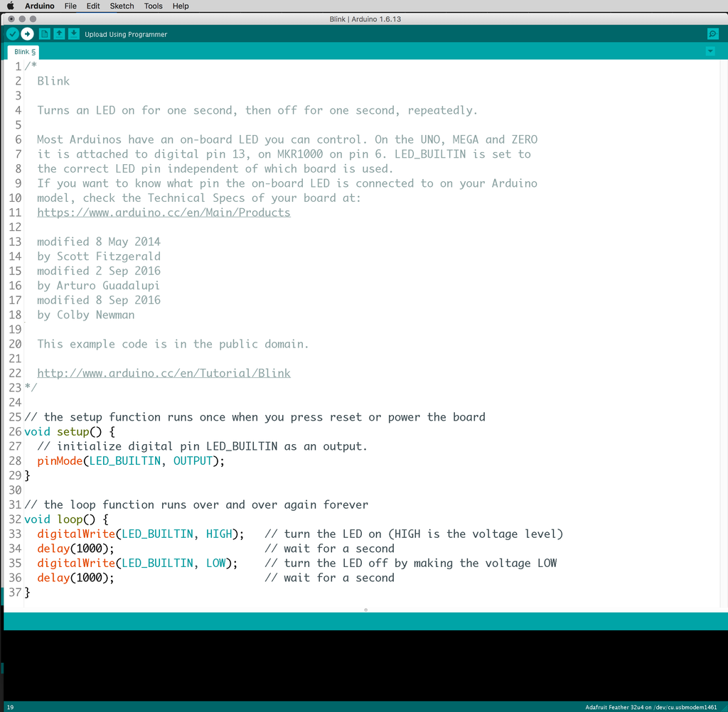Open the Arduino application menu

[x=40, y=6]
